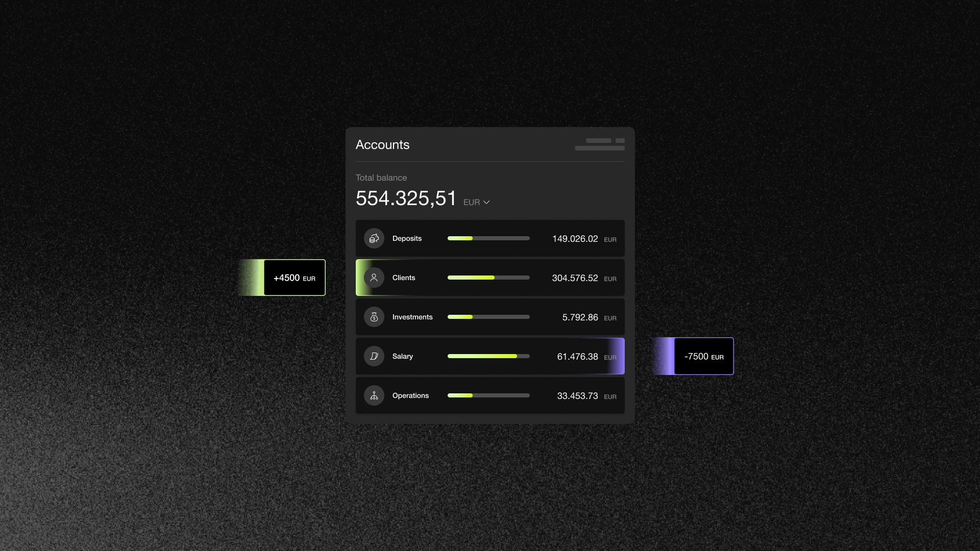Click the person icon for Clients
The image size is (980, 551).
point(374,278)
